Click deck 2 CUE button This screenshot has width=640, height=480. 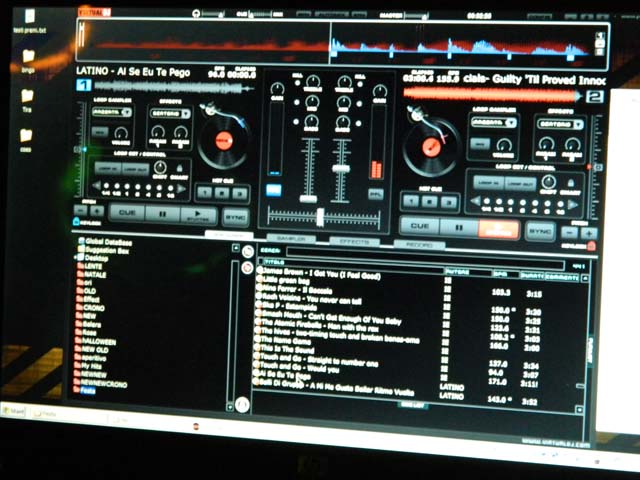420,226
